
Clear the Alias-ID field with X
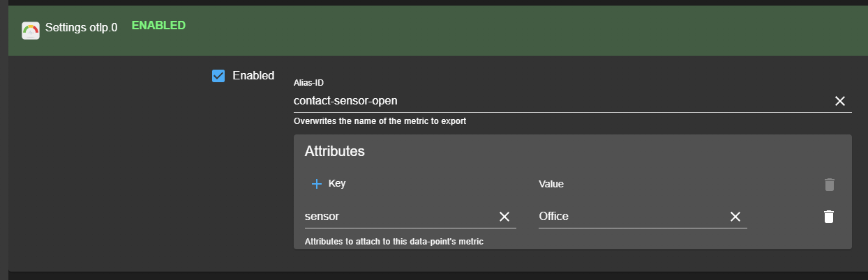840,101
